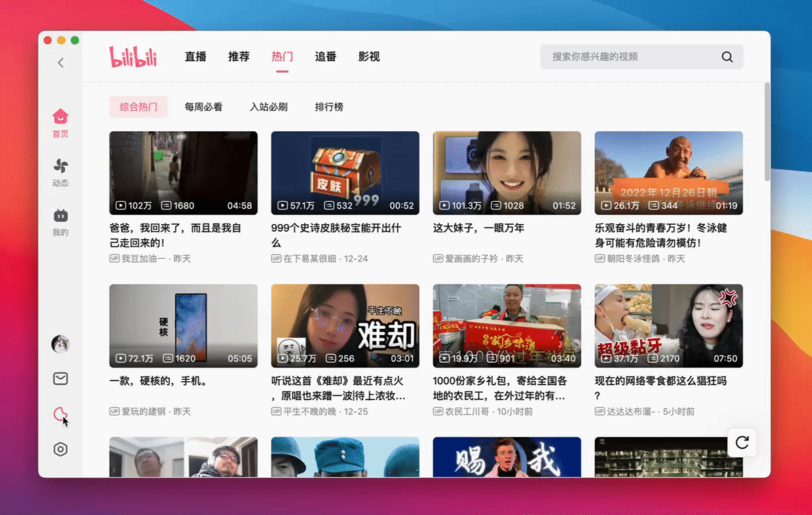Open uploader 爱画画的子衿
The width and height of the screenshot is (812, 515).
[471, 259]
